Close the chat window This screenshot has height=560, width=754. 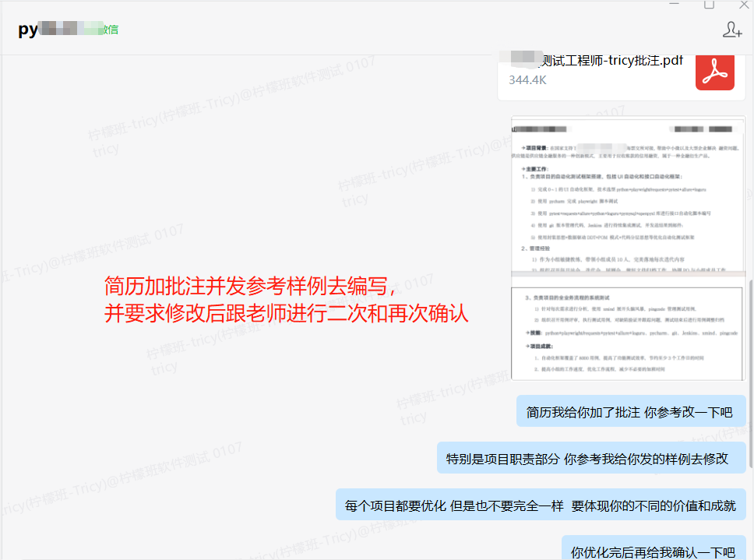pos(743,5)
